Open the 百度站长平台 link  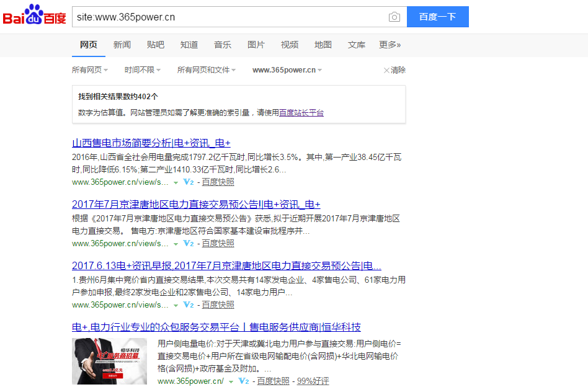click(301, 112)
